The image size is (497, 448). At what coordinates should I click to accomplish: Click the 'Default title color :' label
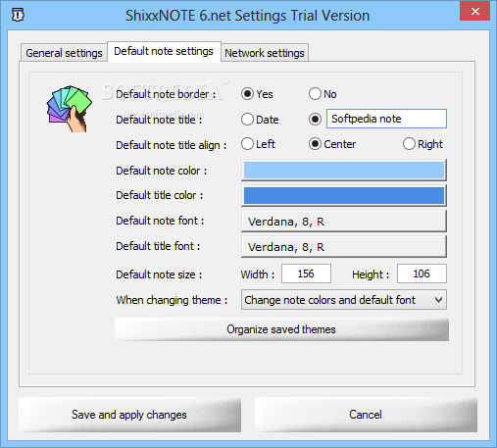[x=160, y=195]
